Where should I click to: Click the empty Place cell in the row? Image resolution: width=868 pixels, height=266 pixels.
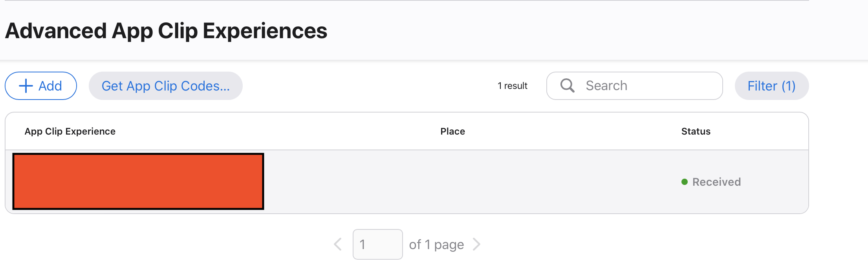coord(452,182)
